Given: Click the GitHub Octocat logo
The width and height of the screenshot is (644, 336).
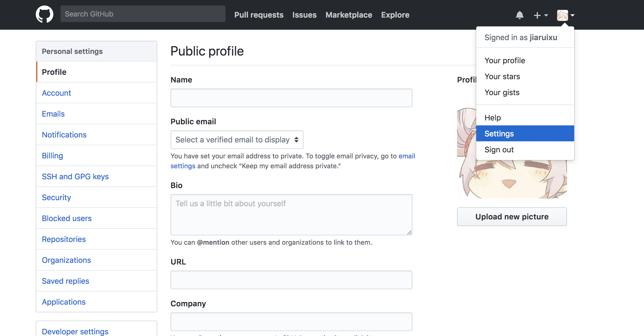Looking at the screenshot, I should 44,14.
